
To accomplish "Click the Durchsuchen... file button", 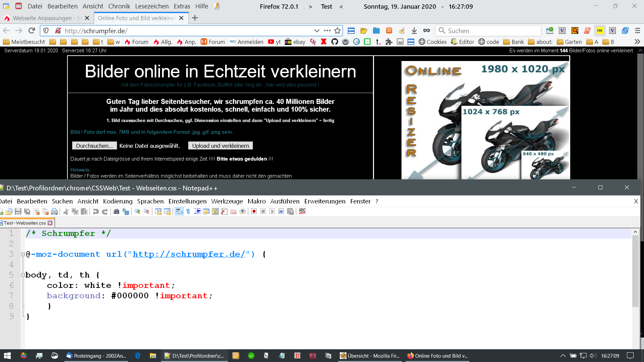I will (94, 146).
